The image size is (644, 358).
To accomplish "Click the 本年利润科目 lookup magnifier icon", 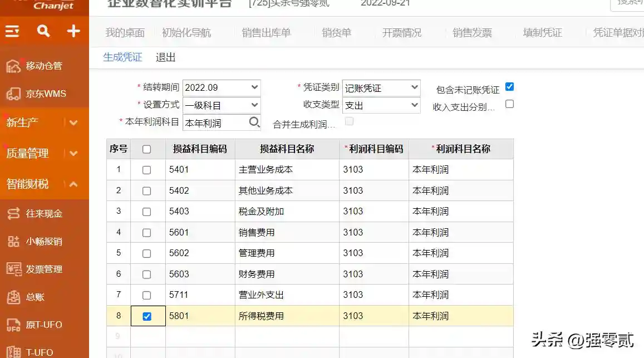I will pos(254,122).
